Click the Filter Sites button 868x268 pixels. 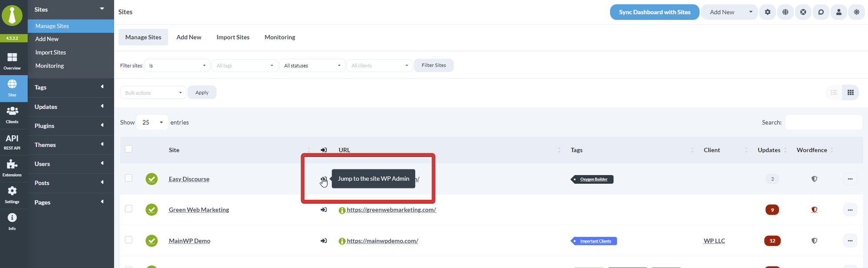[434, 65]
